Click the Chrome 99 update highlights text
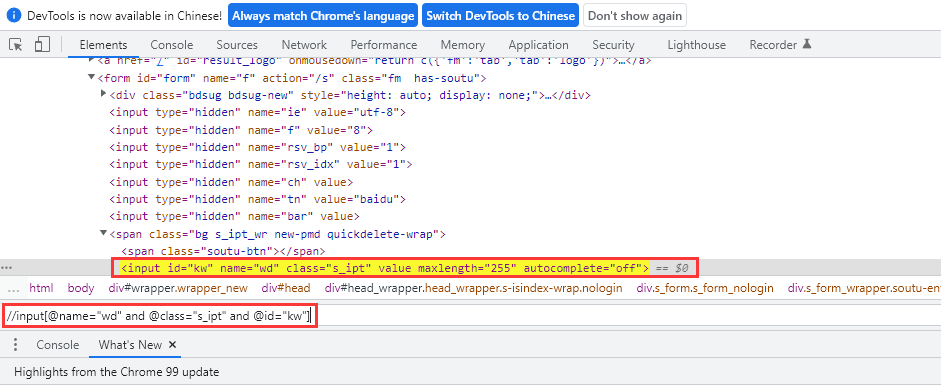This screenshot has width=941, height=390. coord(116,372)
